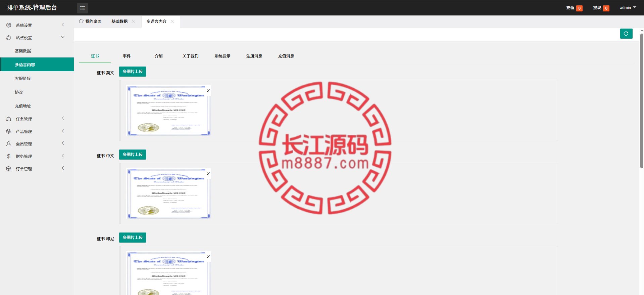Screen dimensions: 644x295
Task: Open 协议 in the sidebar
Action: [37, 92]
